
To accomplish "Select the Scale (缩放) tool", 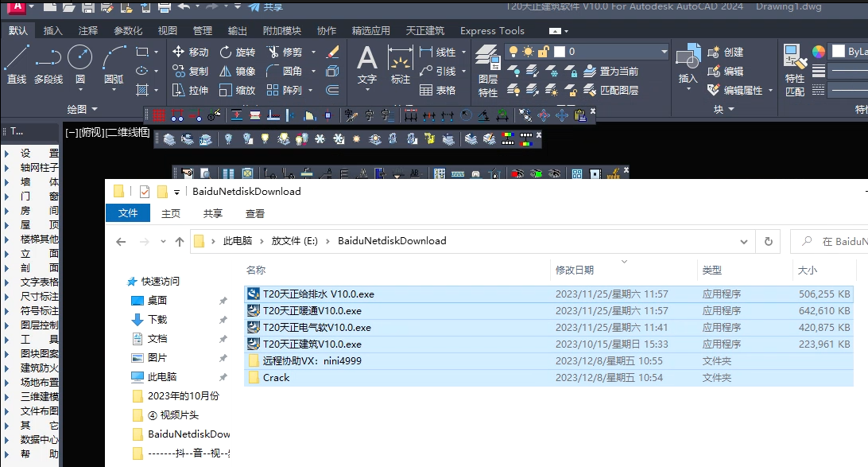I will (x=238, y=90).
